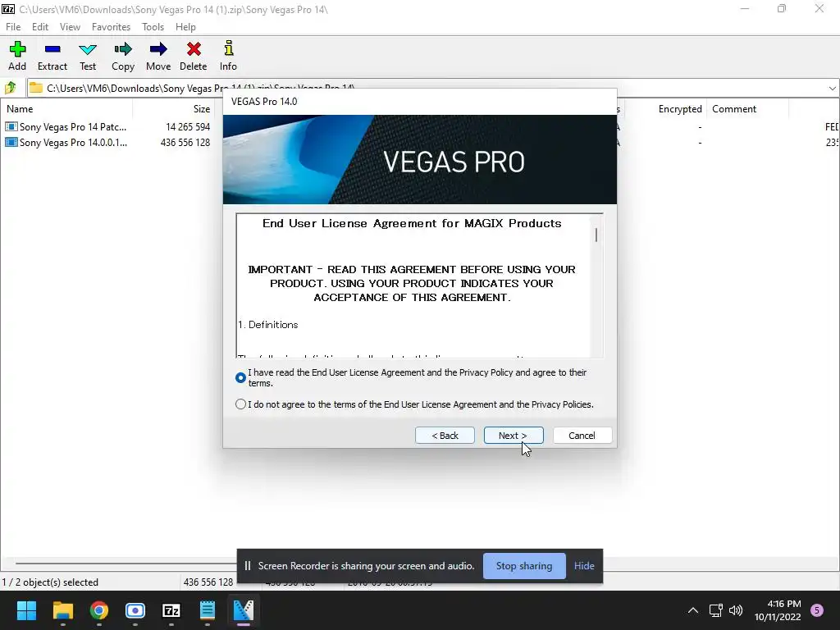840x630 pixels.
Task: Click the Sony Vegas Pro 14 Patch file icon
Action: (x=11, y=127)
